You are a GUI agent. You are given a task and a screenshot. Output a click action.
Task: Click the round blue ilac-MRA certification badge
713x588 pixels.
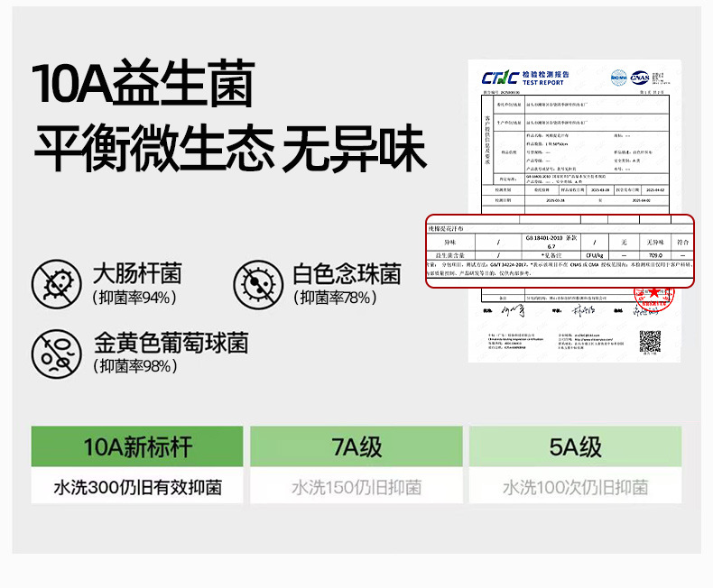618,78
